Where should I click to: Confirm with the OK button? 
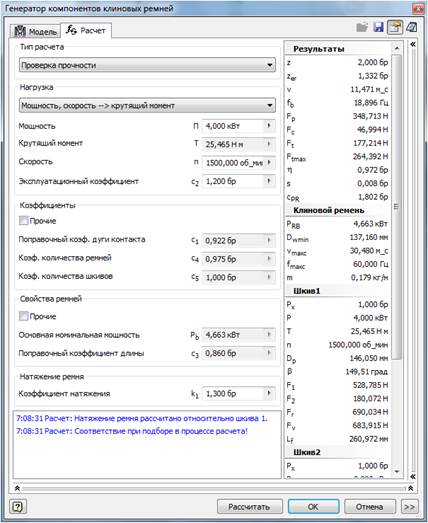313,507
